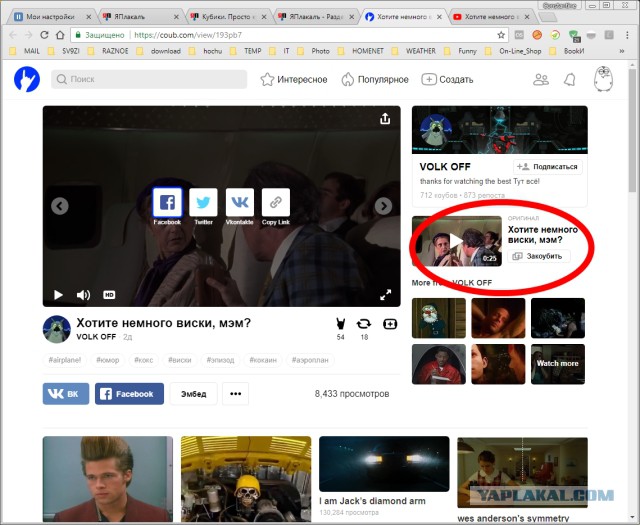The image size is (640, 525).
Task: Open the new tab button
Action: (547, 17)
